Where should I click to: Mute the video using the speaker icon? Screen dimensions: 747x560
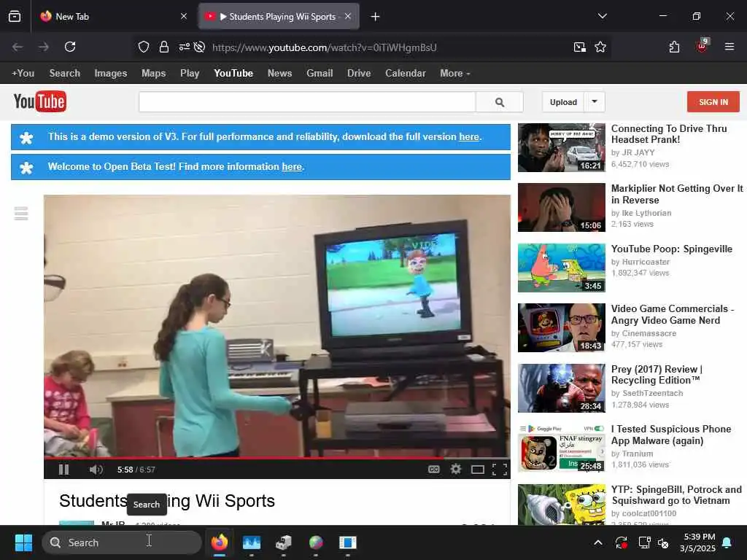tap(96, 470)
